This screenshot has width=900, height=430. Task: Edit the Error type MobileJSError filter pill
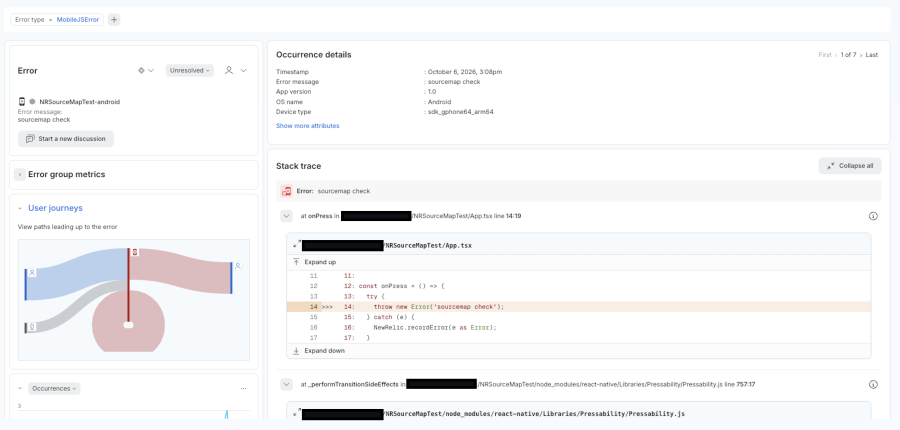pyautogui.click(x=57, y=20)
